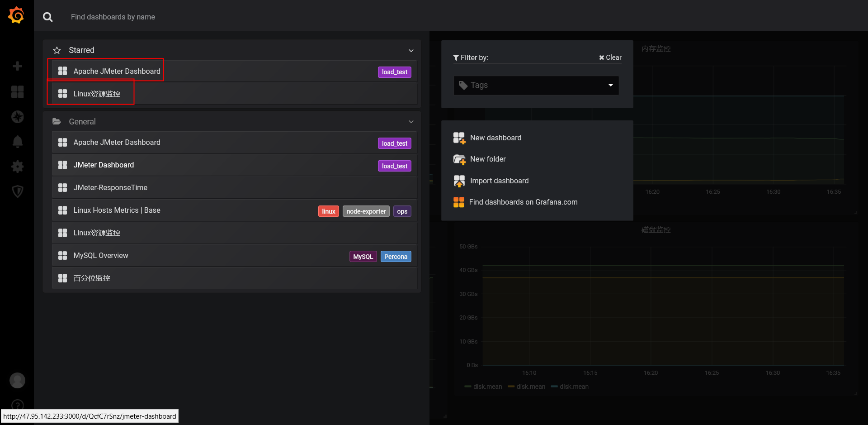
Task: Open Linux Hosts Metrics | Base dashboard
Action: 234,210
